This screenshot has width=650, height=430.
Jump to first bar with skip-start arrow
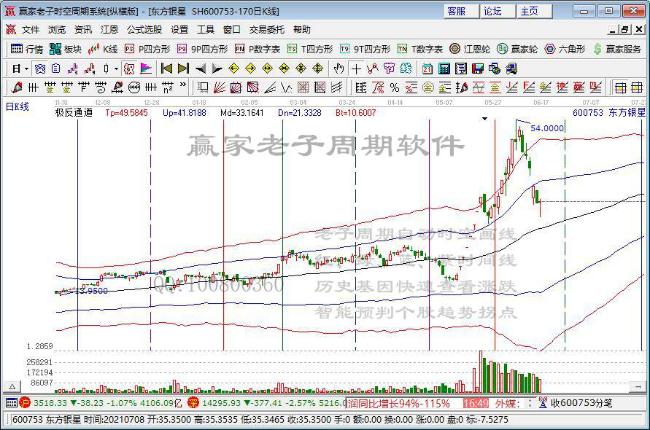(x=166, y=69)
